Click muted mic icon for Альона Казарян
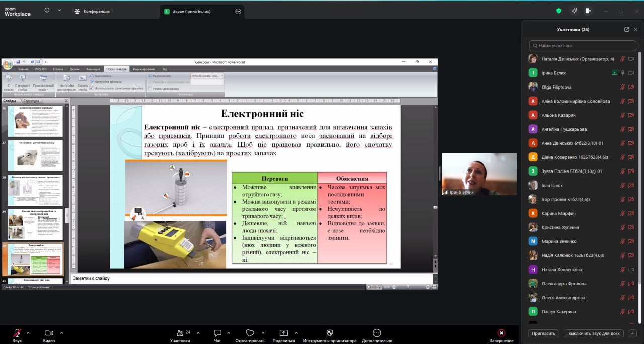Image resolution: width=644 pixels, height=344 pixels. [622, 115]
